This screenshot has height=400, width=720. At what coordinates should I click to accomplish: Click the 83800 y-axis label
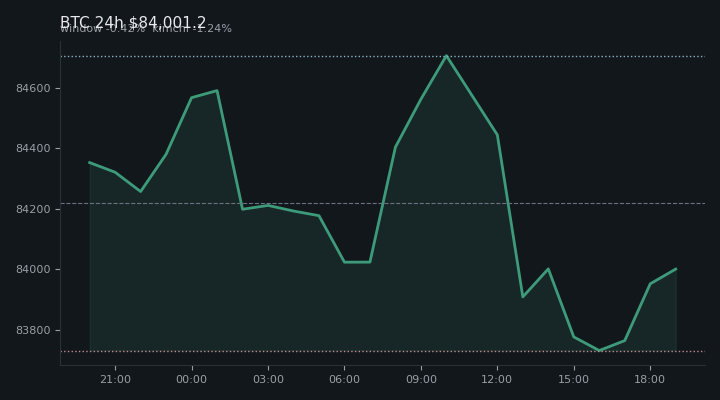point(33,330)
